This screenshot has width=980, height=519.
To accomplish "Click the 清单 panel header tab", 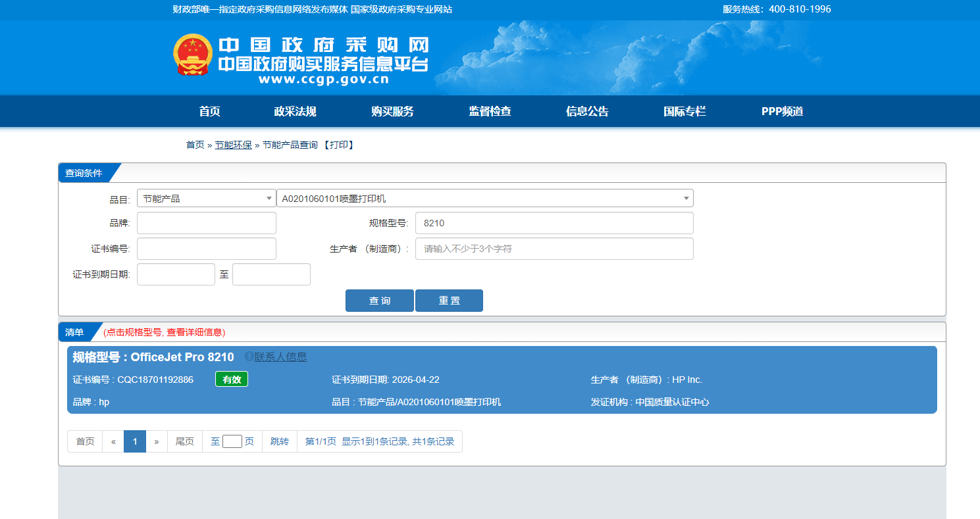I will [x=74, y=332].
